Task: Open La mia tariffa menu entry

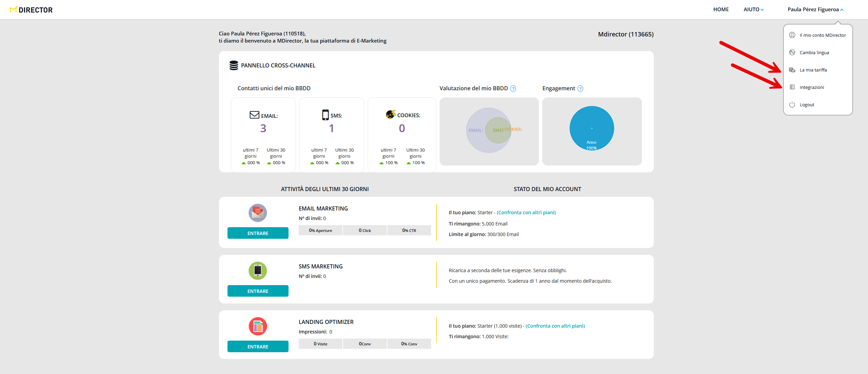Action: [813, 70]
